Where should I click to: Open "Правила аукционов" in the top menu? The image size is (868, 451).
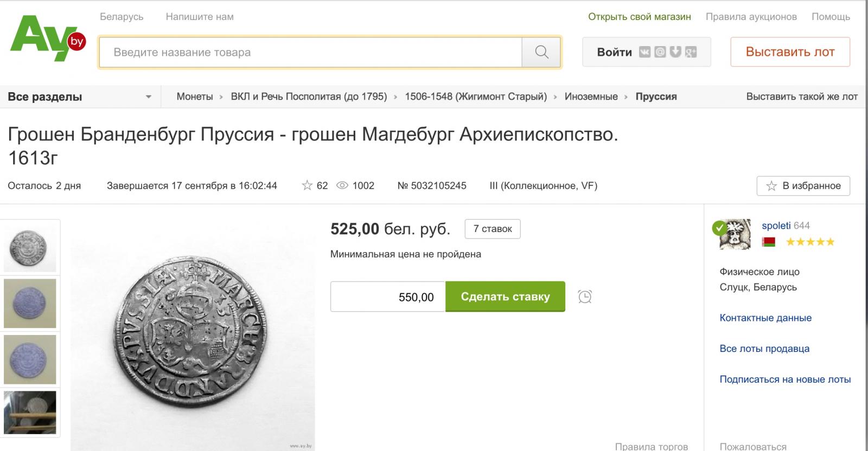pyautogui.click(x=751, y=17)
